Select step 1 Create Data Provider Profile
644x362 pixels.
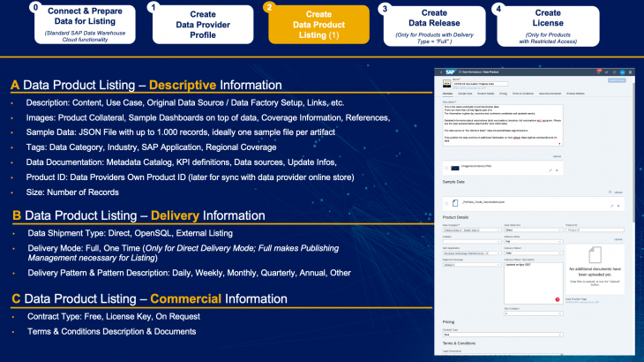pos(203,25)
